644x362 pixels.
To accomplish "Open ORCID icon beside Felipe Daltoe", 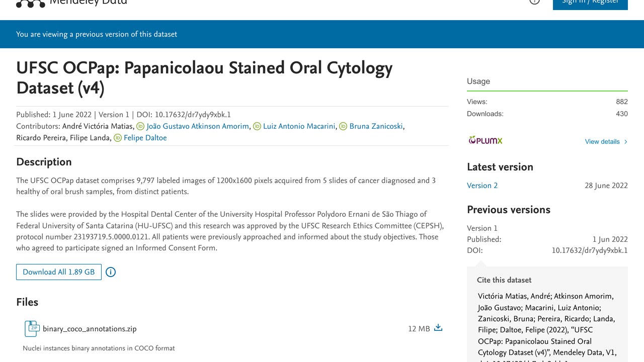I will click(x=118, y=138).
